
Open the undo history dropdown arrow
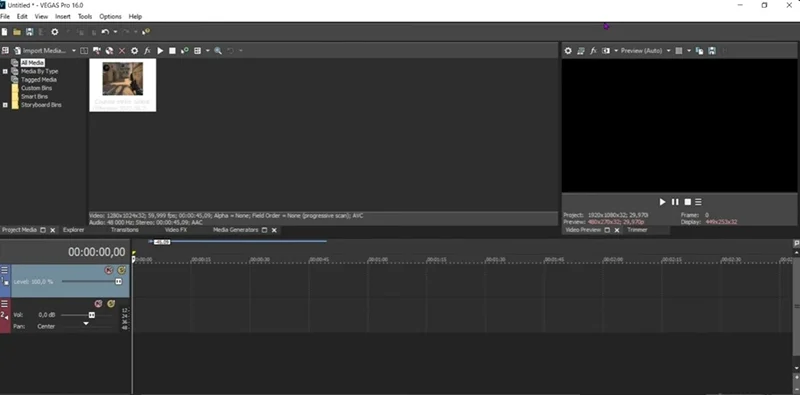click(x=115, y=32)
